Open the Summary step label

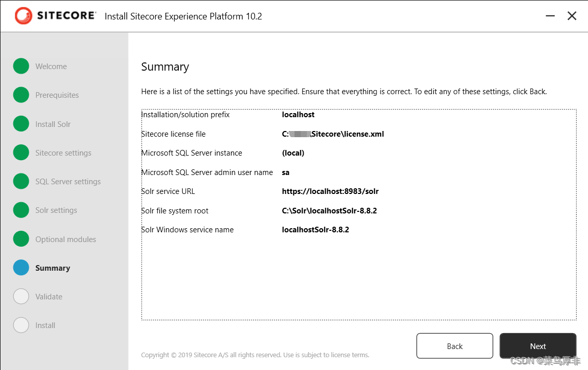coord(52,268)
